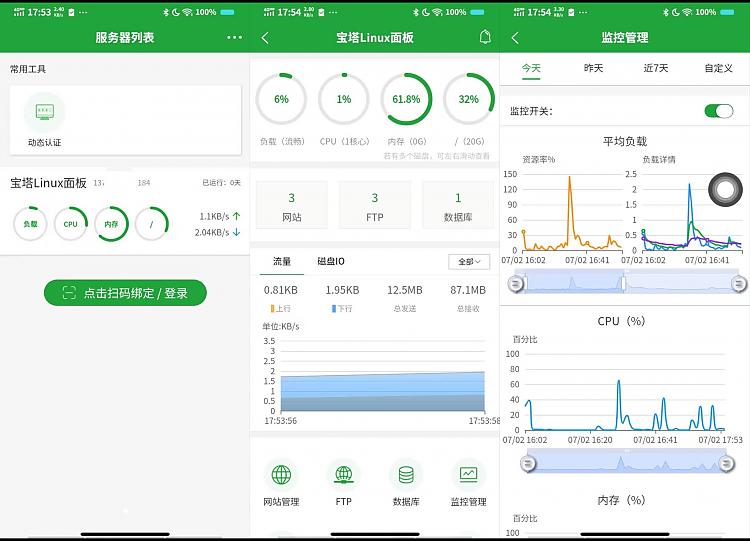Tap the 1% CPU gauge

[x=343, y=99]
